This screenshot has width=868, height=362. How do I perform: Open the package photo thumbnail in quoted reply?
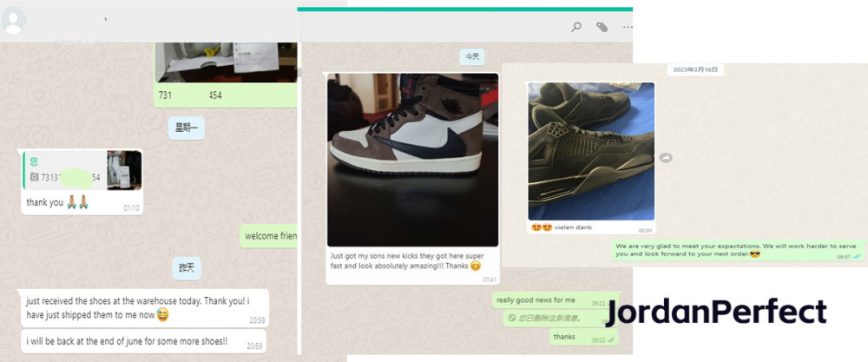124,170
